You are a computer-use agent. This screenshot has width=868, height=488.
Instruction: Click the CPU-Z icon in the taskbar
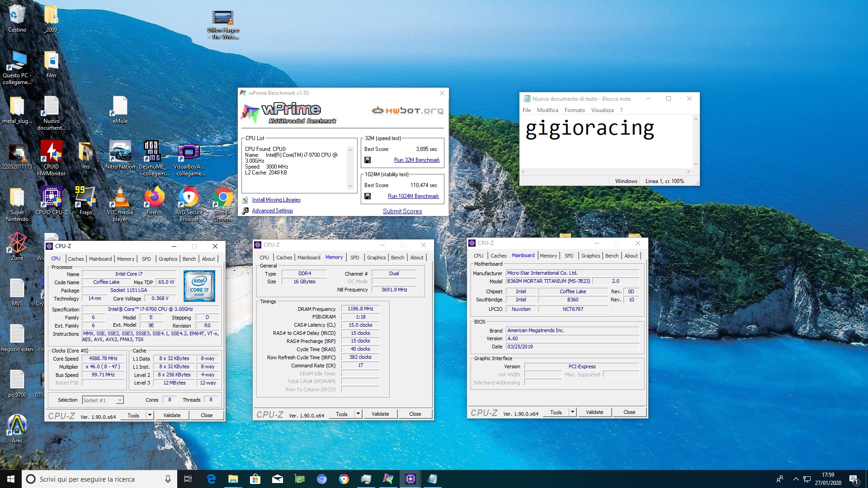410,479
